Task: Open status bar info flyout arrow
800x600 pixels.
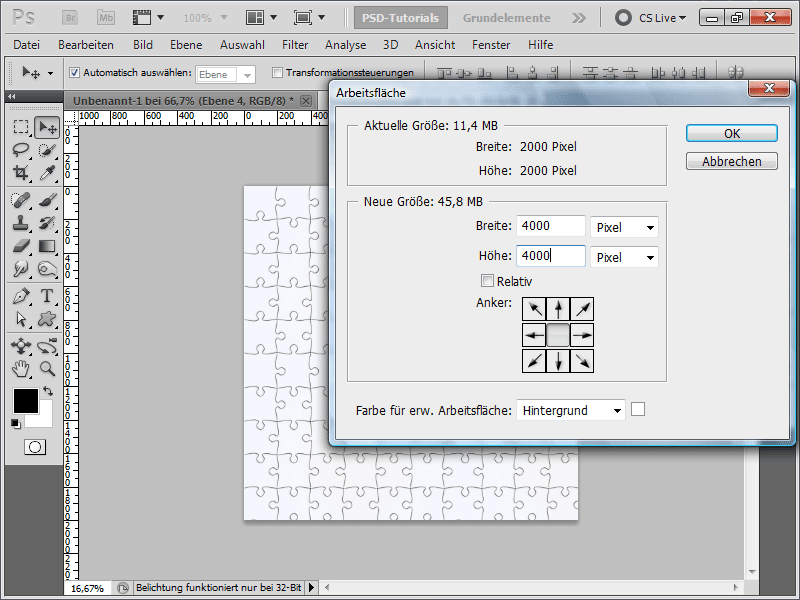Action: [311, 588]
